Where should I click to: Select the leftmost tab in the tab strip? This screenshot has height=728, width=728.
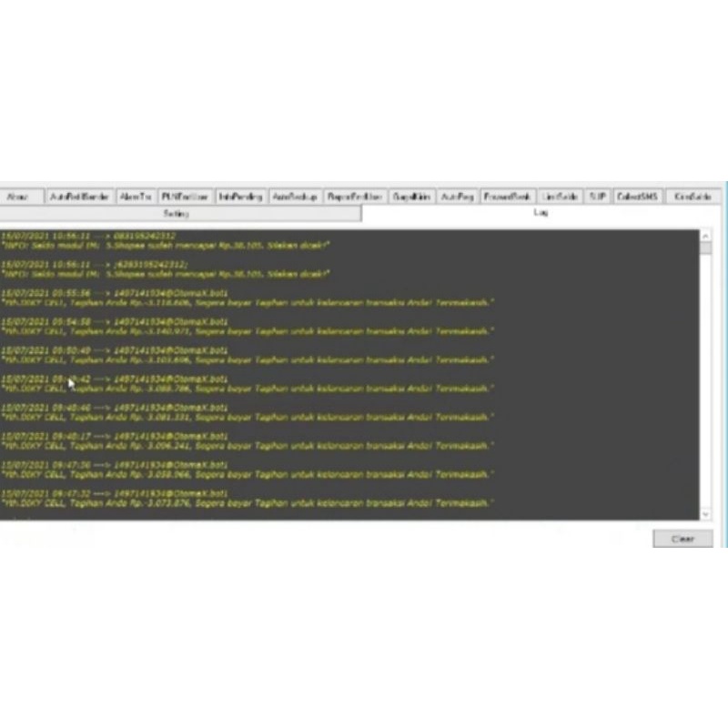pos(23,194)
